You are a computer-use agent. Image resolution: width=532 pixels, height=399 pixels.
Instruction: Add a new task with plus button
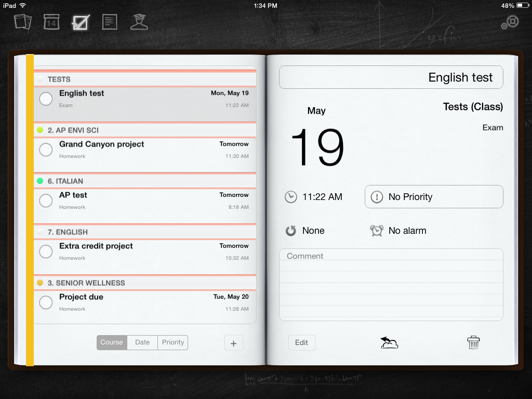[233, 343]
